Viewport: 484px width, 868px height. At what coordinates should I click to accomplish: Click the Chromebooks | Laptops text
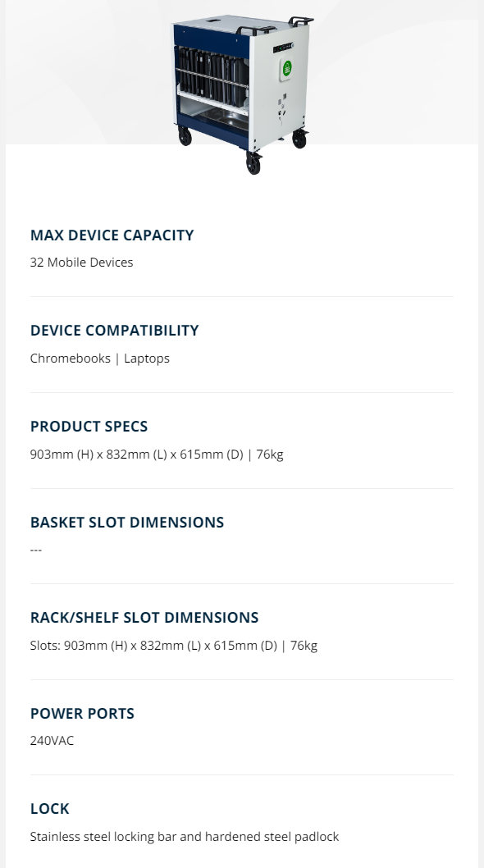click(100, 359)
